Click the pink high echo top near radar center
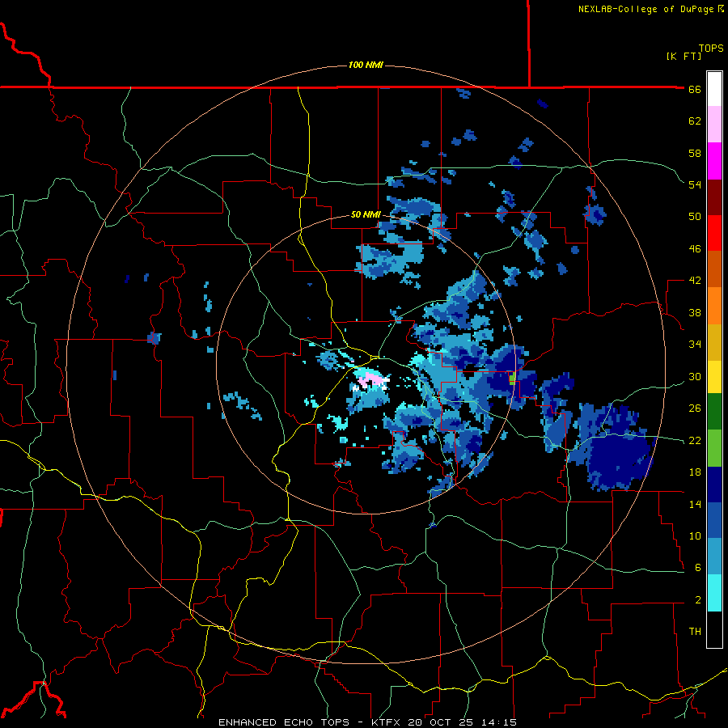Image resolution: width=728 pixels, height=728 pixels. point(375,379)
